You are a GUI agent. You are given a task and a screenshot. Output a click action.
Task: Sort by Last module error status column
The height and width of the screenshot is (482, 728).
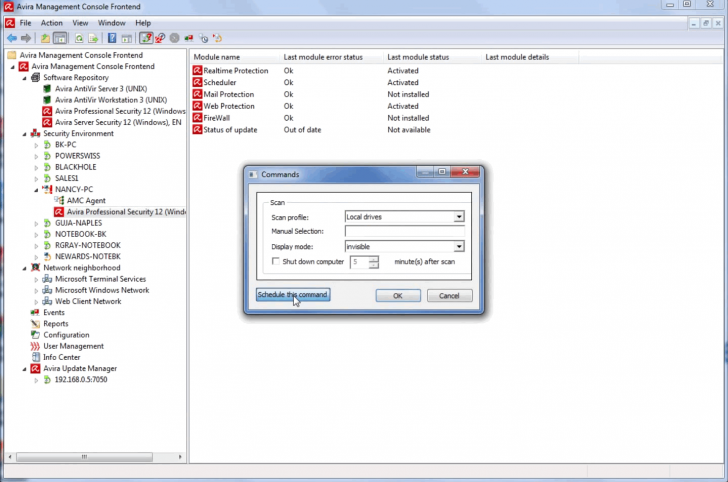(332, 57)
